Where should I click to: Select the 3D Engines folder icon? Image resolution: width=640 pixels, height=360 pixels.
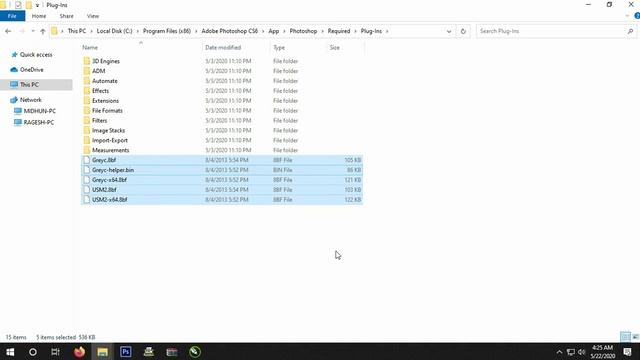(x=87, y=61)
